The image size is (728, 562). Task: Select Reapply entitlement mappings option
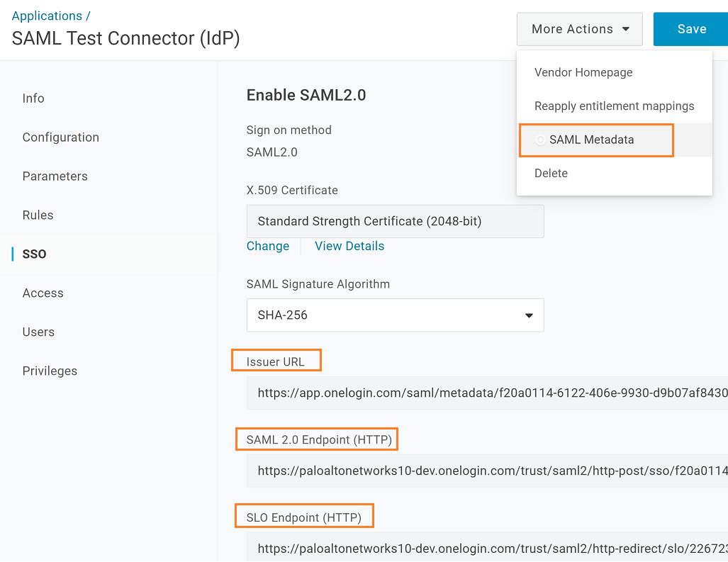point(614,106)
